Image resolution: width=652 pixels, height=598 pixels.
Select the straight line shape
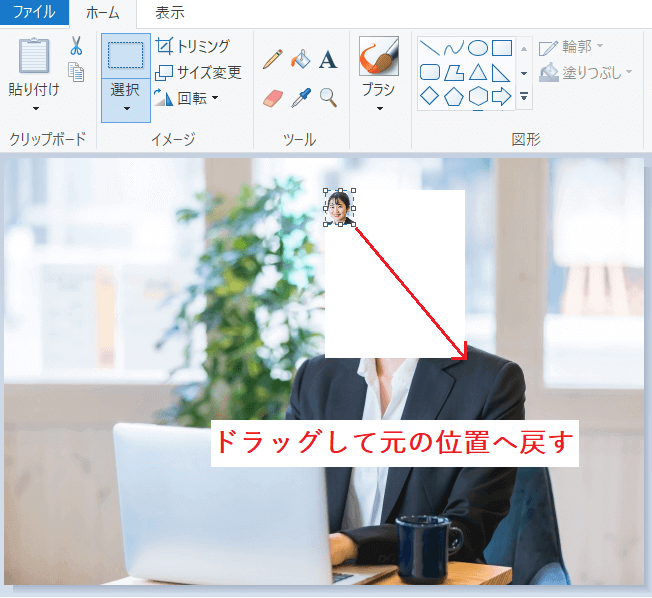point(430,48)
